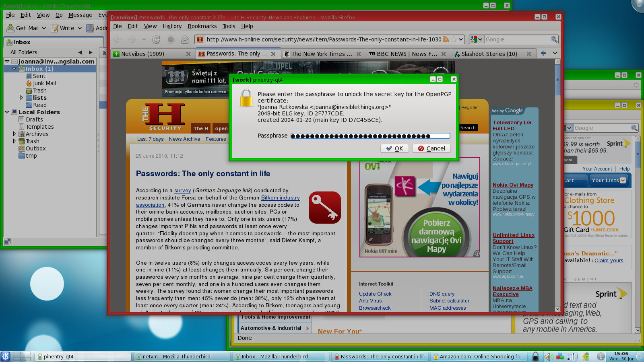Click the Firefox Home button
Viewport: 644px width, 362px height.
point(185,39)
